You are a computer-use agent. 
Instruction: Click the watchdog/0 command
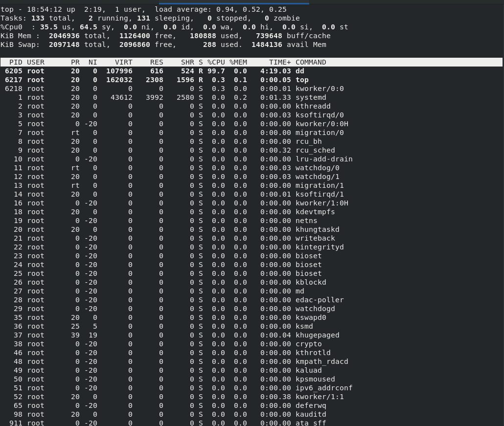pyautogui.click(x=317, y=168)
